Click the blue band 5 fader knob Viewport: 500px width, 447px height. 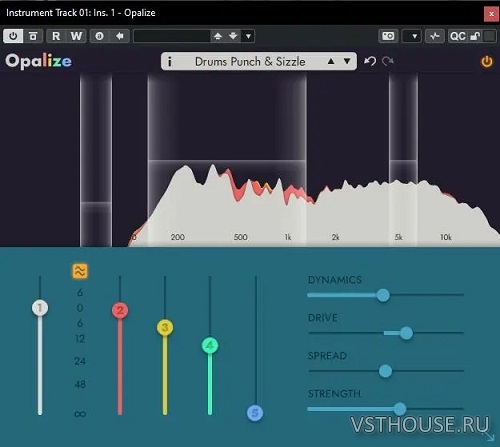(255, 413)
